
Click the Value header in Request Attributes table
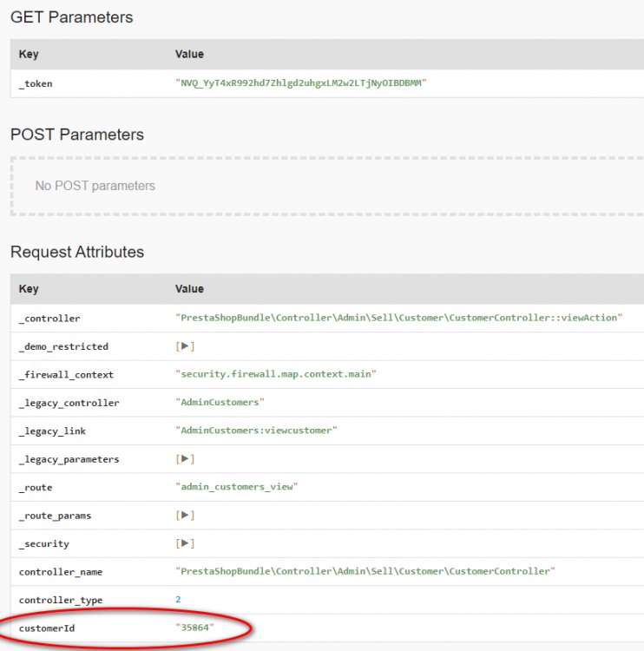pyautogui.click(x=189, y=289)
